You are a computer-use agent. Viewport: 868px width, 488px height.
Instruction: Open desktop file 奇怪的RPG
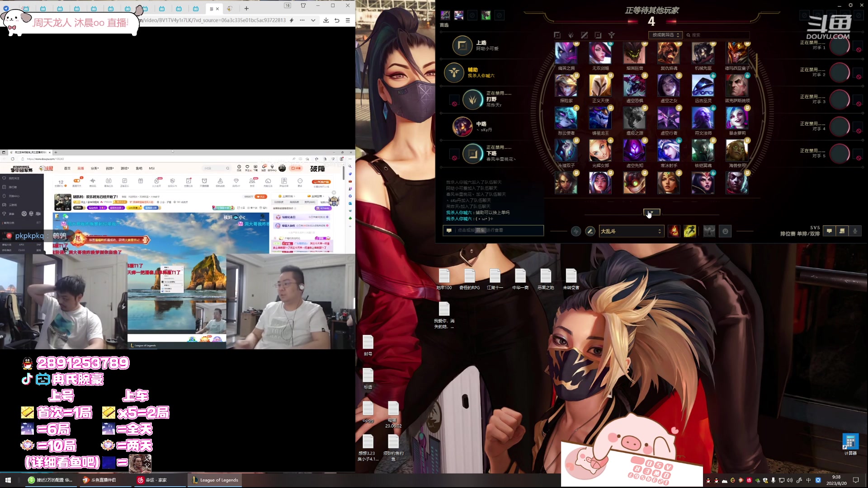[x=469, y=279]
